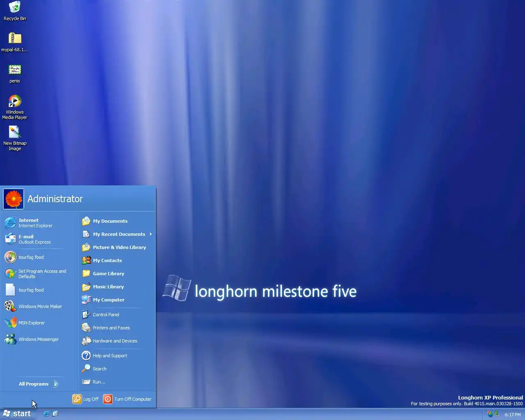
Task: Click the colorful Windows flag tray icon
Action: point(490,414)
